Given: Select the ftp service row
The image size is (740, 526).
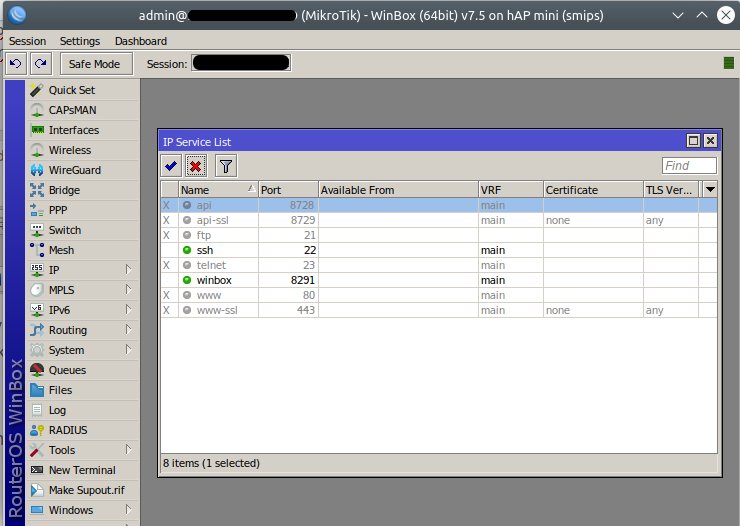Looking at the screenshot, I should pyautogui.click(x=439, y=235).
